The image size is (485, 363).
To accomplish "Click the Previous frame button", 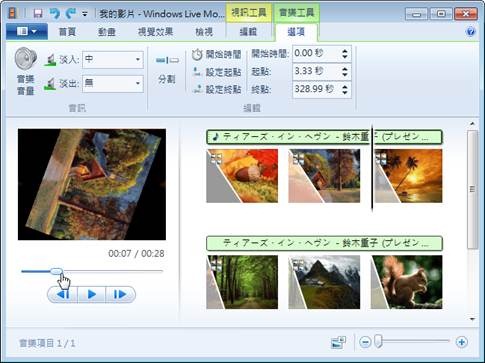I will click(63, 294).
